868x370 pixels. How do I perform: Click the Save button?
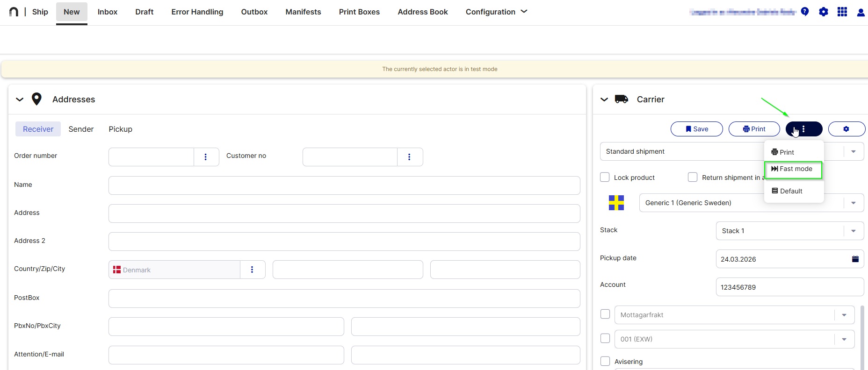(x=696, y=129)
